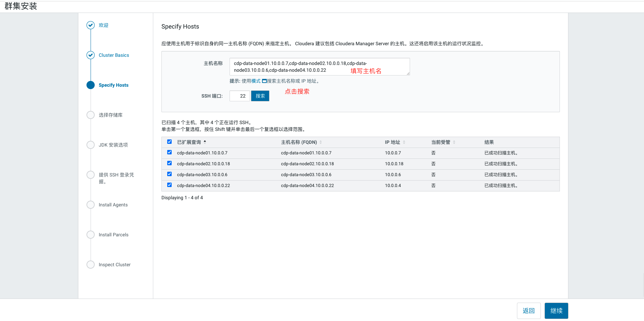Click the Cluster Basics step checkmark icon
Image resolution: width=644 pixels, height=321 pixels.
pyautogui.click(x=91, y=55)
